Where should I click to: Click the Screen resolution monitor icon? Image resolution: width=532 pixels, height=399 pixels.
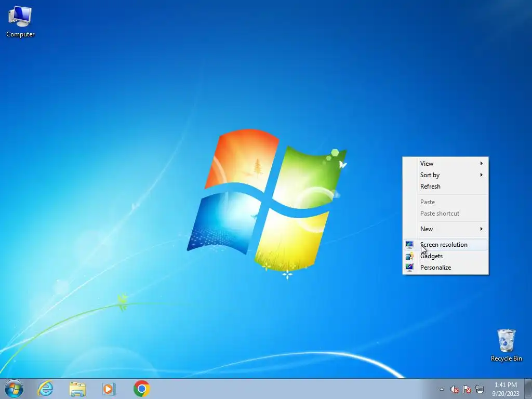tap(409, 245)
